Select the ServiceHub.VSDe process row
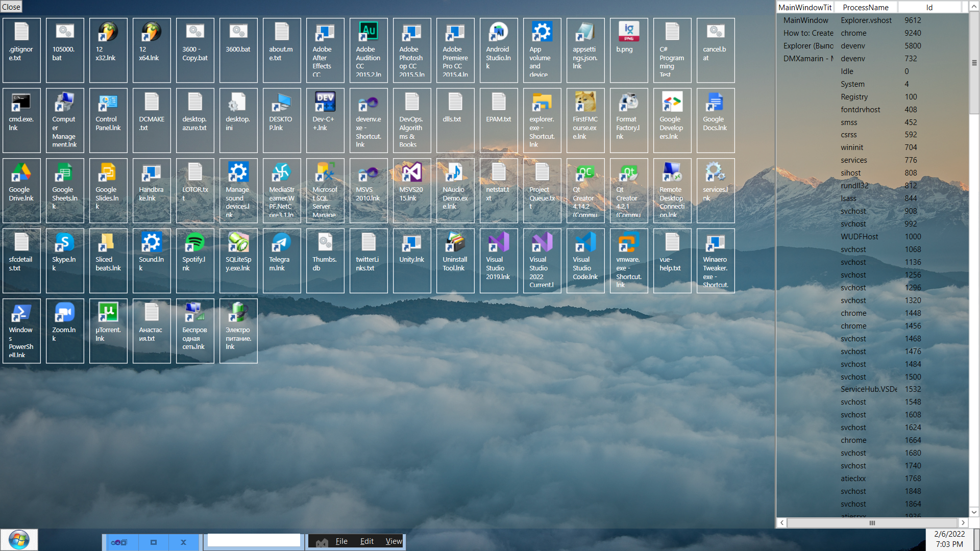The height and width of the screenshot is (551, 980). click(x=869, y=389)
